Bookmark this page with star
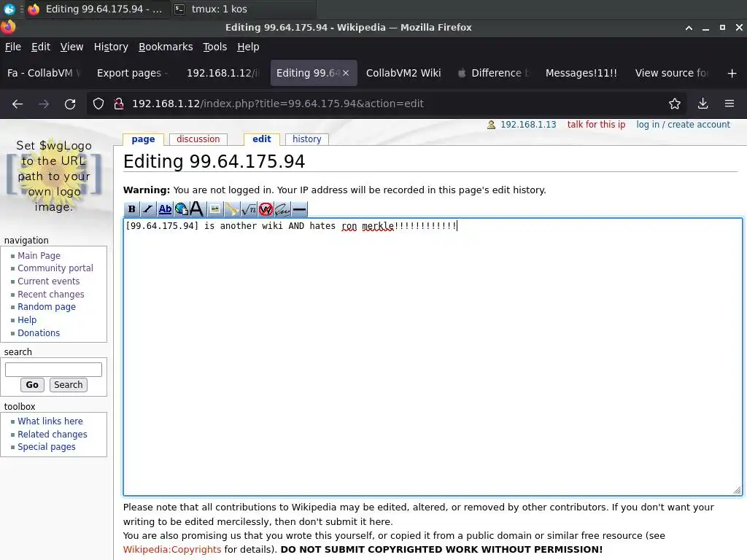The height and width of the screenshot is (560, 747). [675, 104]
